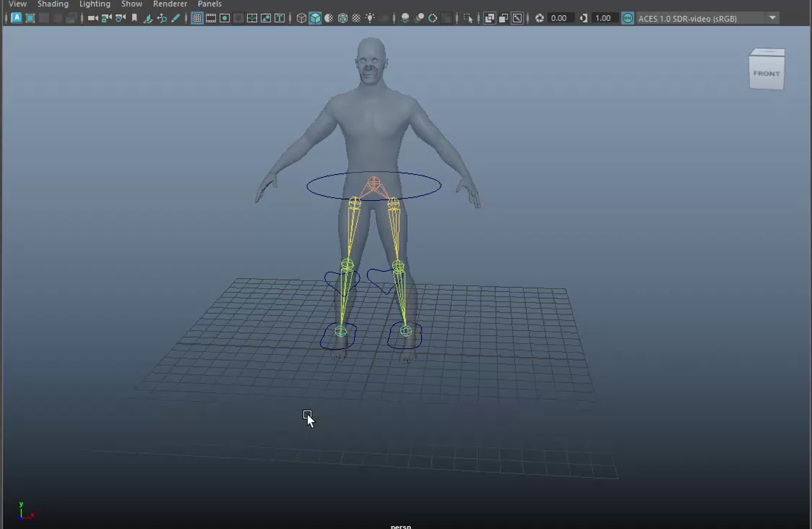This screenshot has height=529, width=812.
Task: Enable the Use All Lights bulb icon
Action: point(370,18)
